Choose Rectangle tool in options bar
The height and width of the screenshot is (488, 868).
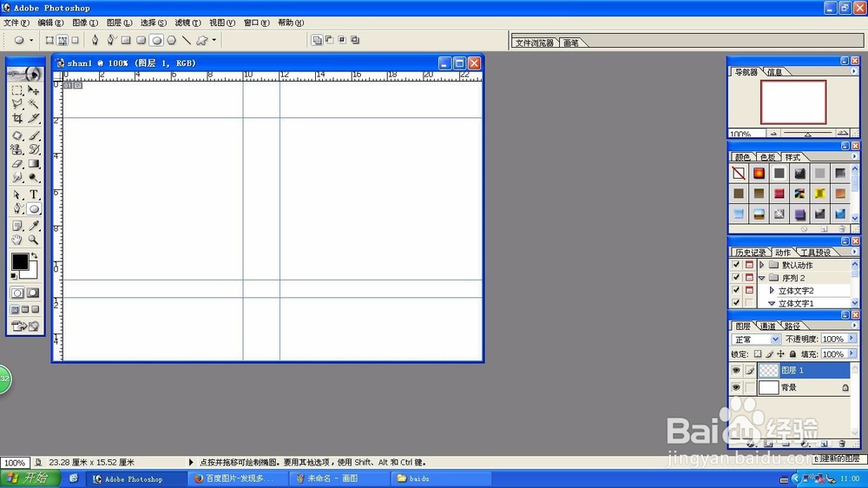click(x=126, y=40)
